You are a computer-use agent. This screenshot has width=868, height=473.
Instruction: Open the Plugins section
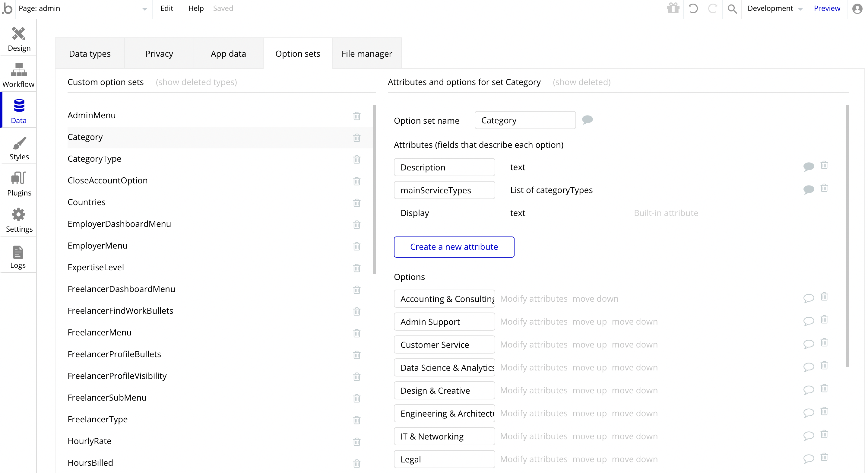(x=19, y=184)
